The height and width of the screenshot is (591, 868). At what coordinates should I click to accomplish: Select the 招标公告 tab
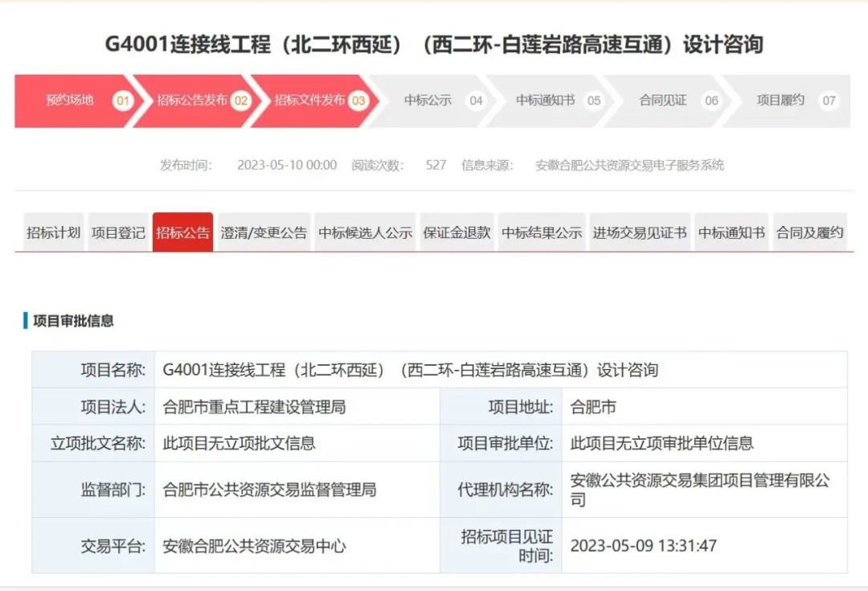182,232
